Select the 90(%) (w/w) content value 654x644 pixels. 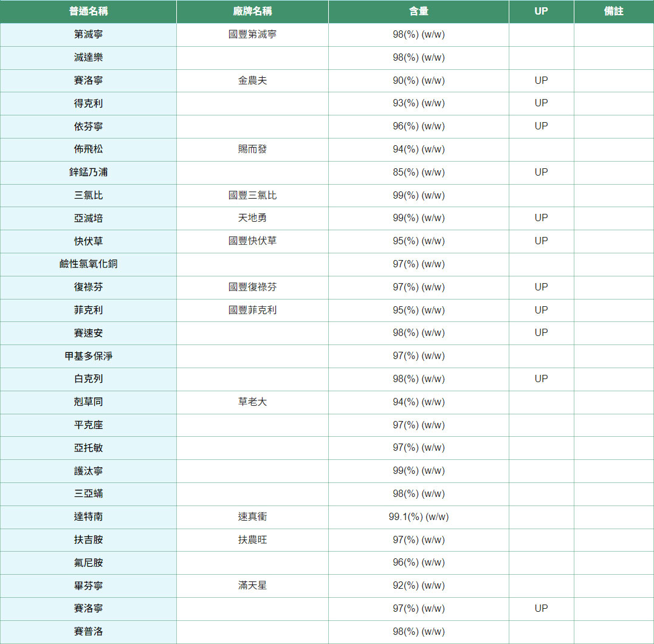[x=418, y=80]
